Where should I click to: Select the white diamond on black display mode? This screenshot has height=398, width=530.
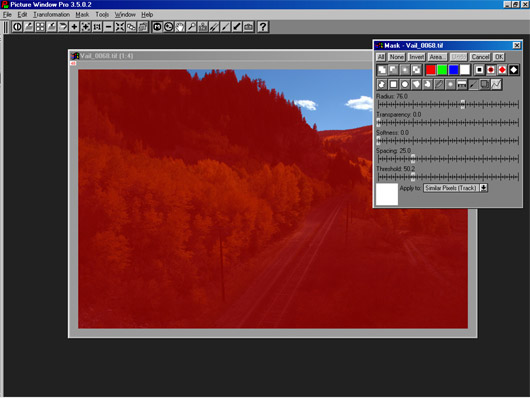(x=514, y=70)
